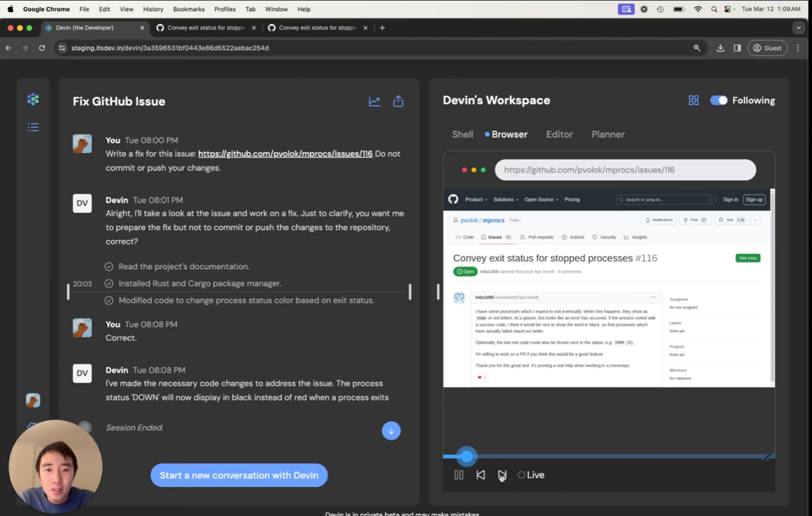
Task: Open the History menu
Action: (x=153, y=9)
